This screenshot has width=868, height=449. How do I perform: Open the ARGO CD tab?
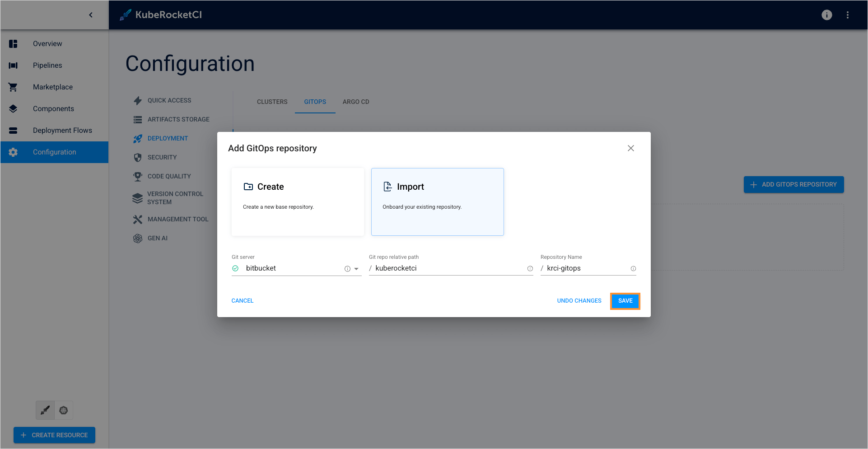(356, 102)
